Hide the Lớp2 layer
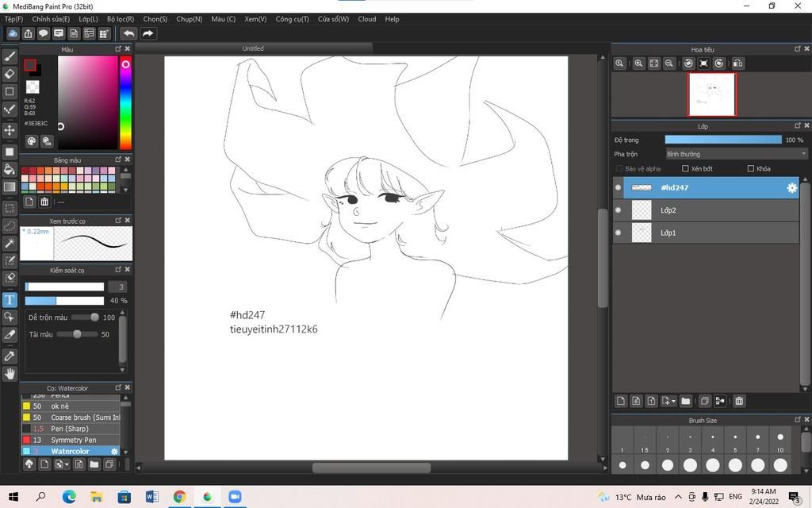This screenshot has height=508, width=812. click(618, 210)
